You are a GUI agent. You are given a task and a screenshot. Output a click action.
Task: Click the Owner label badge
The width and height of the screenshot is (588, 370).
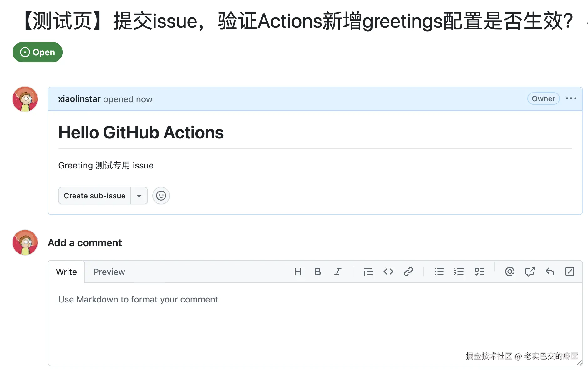[x=544, y=98]
